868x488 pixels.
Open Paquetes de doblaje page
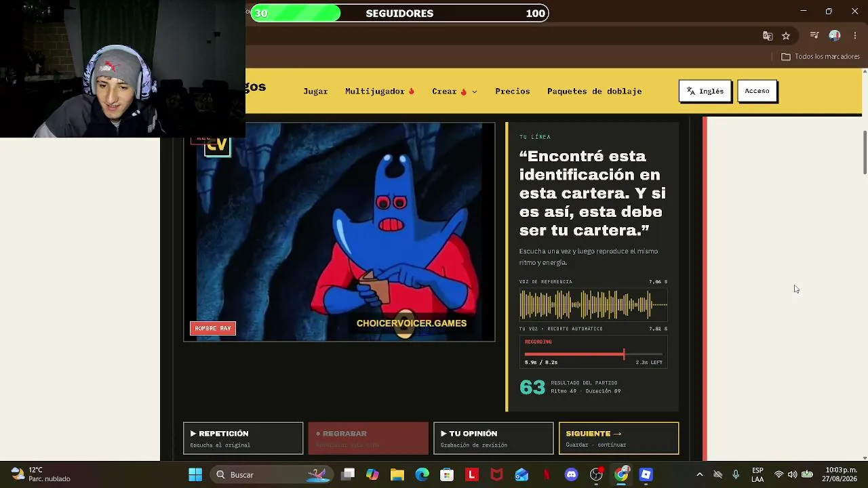pos(595,91)
